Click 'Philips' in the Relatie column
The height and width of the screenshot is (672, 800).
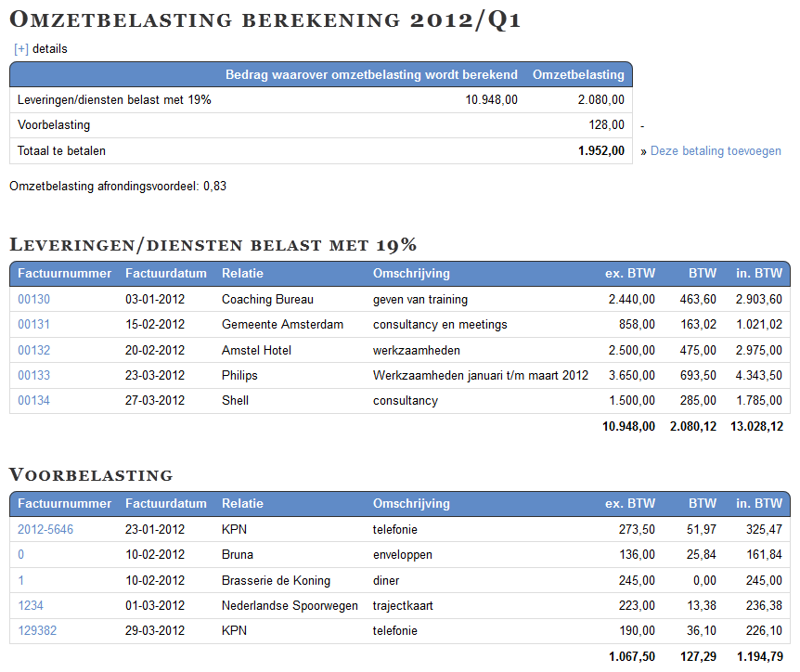click(x=239, y=376)
